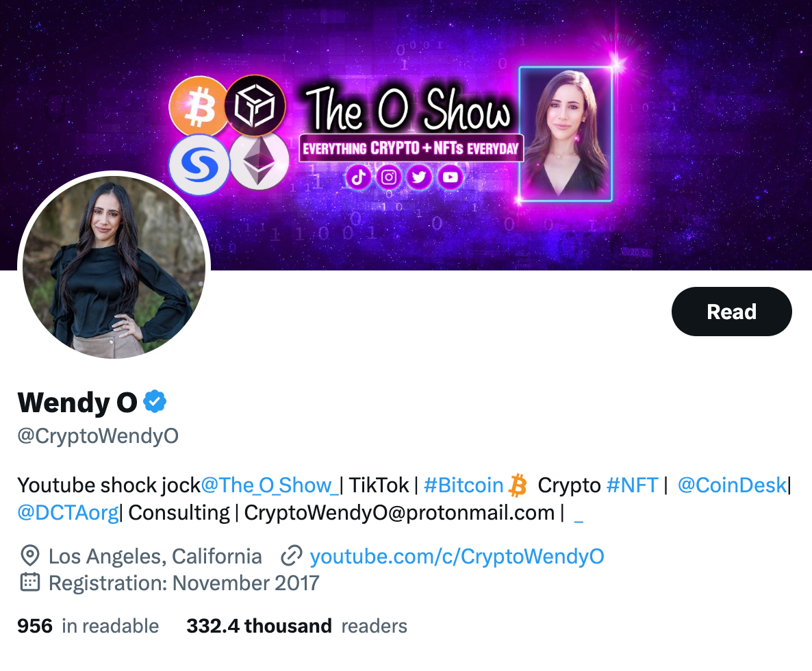Open the #NFT hashtag
Screen dimensions: 812x671
(632, 485)
